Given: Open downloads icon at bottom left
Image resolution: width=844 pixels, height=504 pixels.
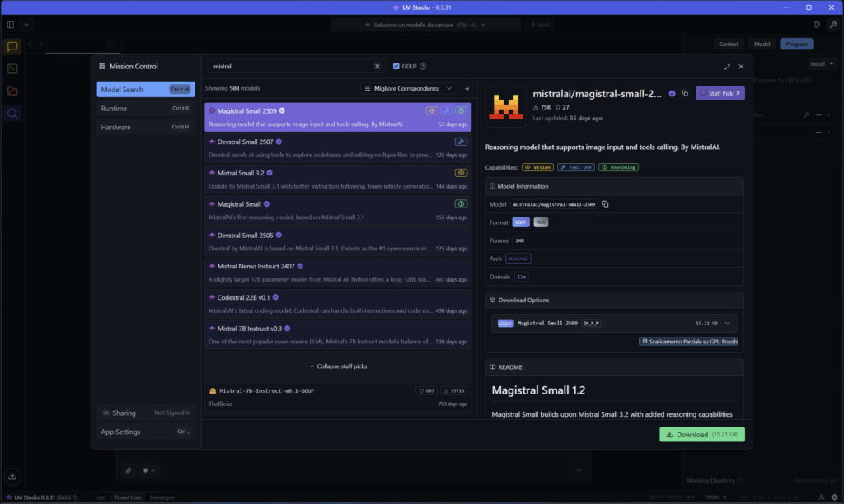Looking at the screenshot, I should coord(12,476).
